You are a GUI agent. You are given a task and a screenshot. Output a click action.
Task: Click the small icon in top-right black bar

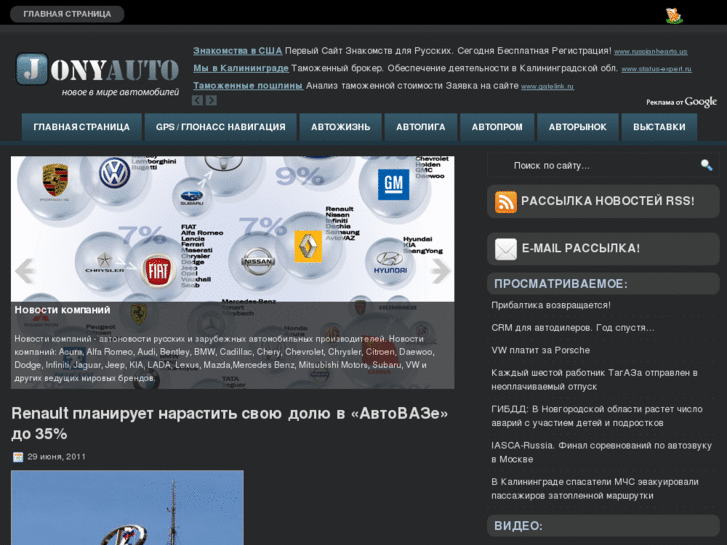tap(674, 16)
